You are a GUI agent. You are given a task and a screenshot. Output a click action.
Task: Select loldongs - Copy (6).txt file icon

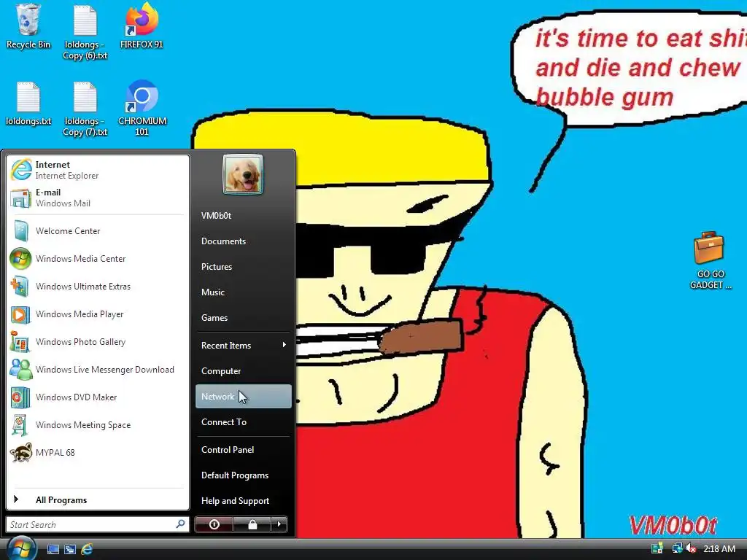(x=85, y=32)
